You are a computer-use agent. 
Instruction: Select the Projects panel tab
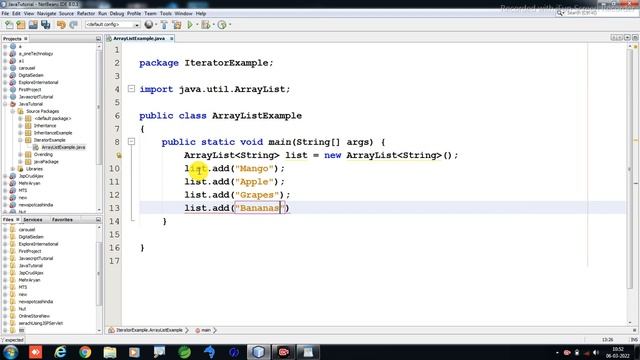coord(12,38)
